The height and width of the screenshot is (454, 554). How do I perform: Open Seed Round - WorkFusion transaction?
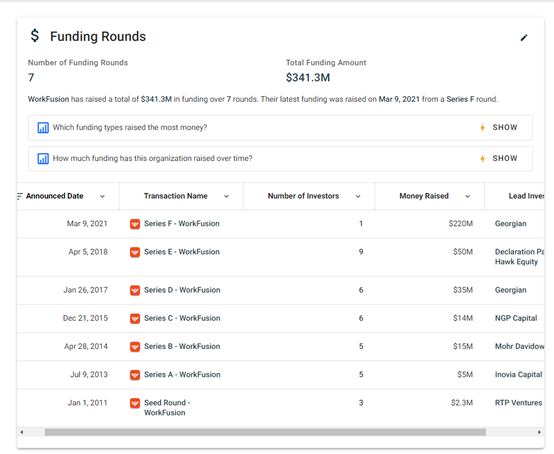[167, 408]
